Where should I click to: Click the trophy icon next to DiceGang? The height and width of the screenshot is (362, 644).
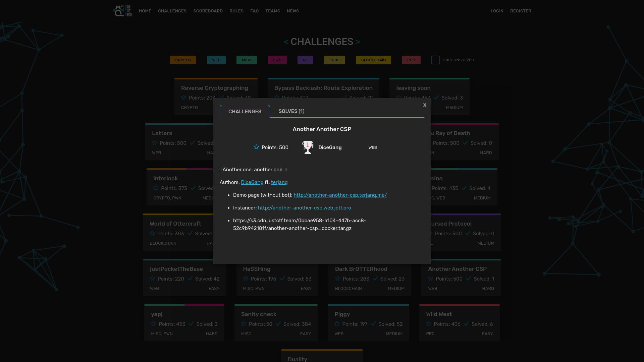[307, 147]
